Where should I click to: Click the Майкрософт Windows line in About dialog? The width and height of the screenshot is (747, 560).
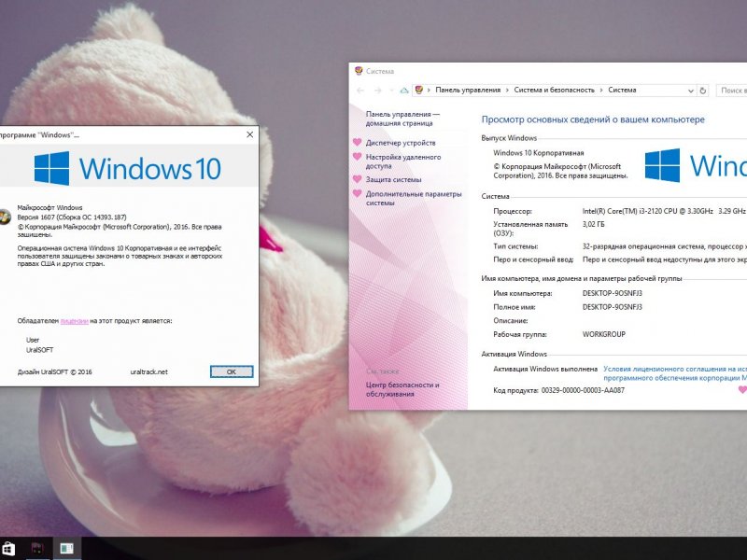pyautogui.click(x=50, y=207)
